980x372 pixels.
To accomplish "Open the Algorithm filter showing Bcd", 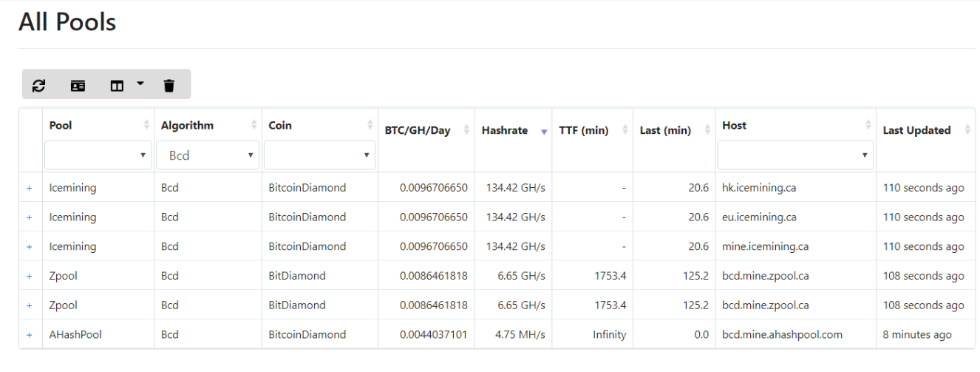I will [x=208, y=155].
